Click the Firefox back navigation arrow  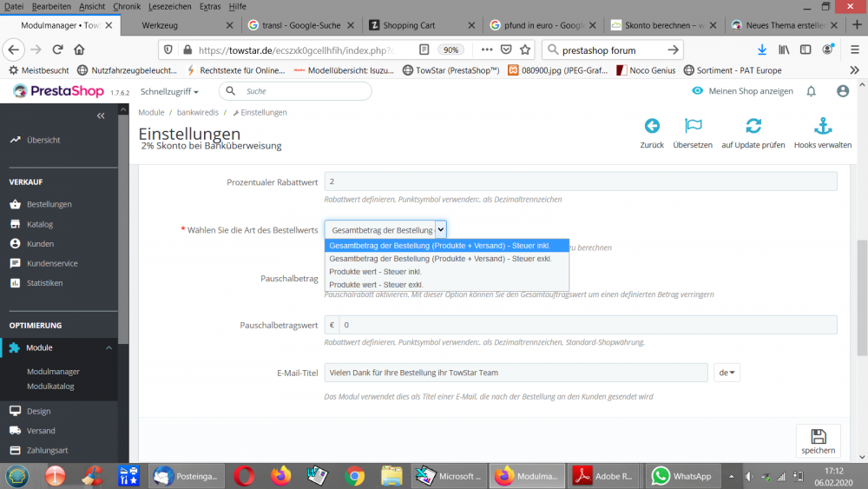(x=14, y=50)
